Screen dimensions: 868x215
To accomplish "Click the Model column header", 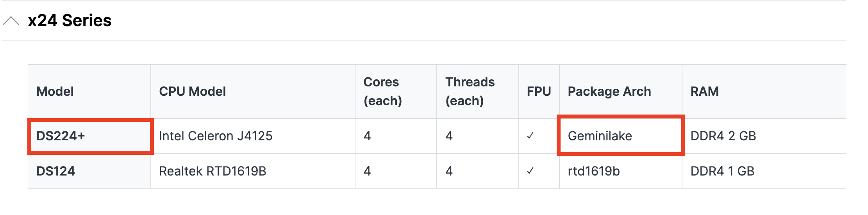I will coord(55,91).
